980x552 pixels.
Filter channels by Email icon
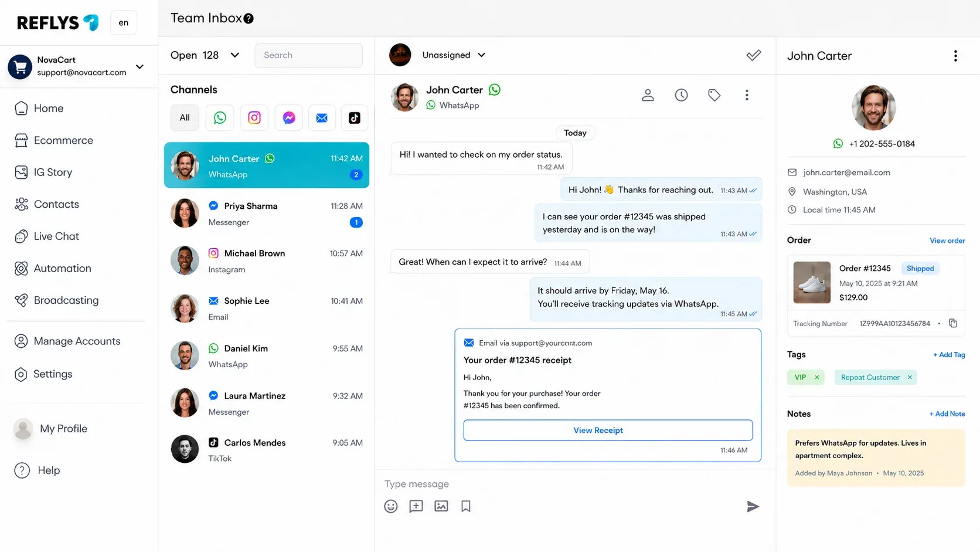(x=322, y=118)
